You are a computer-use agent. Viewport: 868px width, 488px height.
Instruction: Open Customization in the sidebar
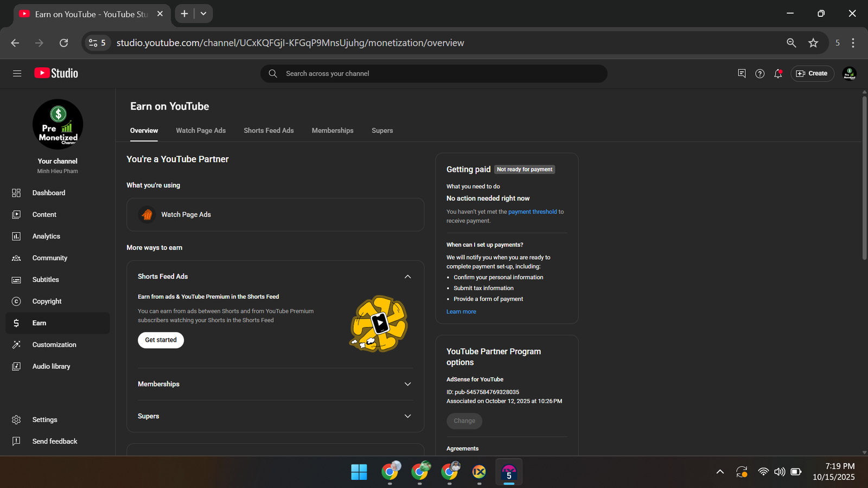[x=54, y=345]
